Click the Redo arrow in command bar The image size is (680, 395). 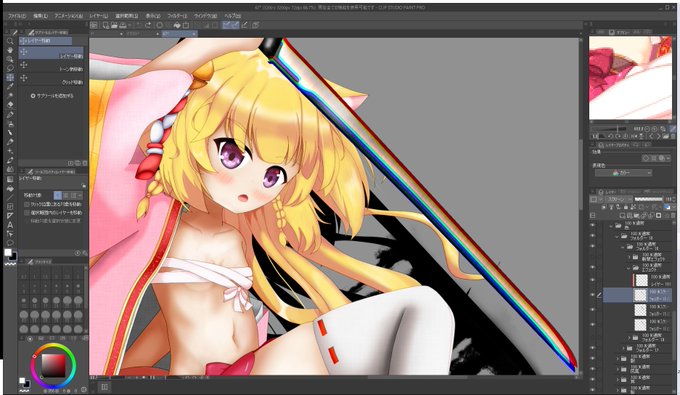[148, 25]
